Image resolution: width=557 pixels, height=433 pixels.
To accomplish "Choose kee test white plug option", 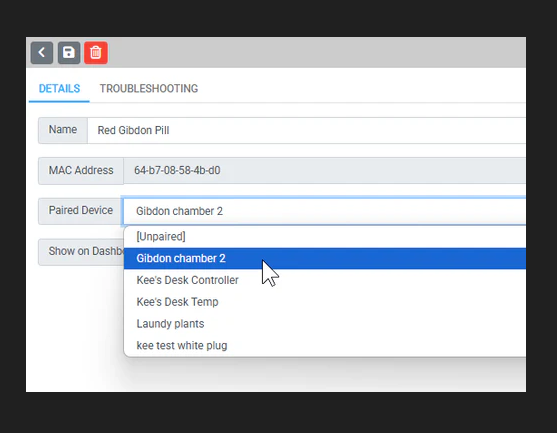I will click(325, 345).
